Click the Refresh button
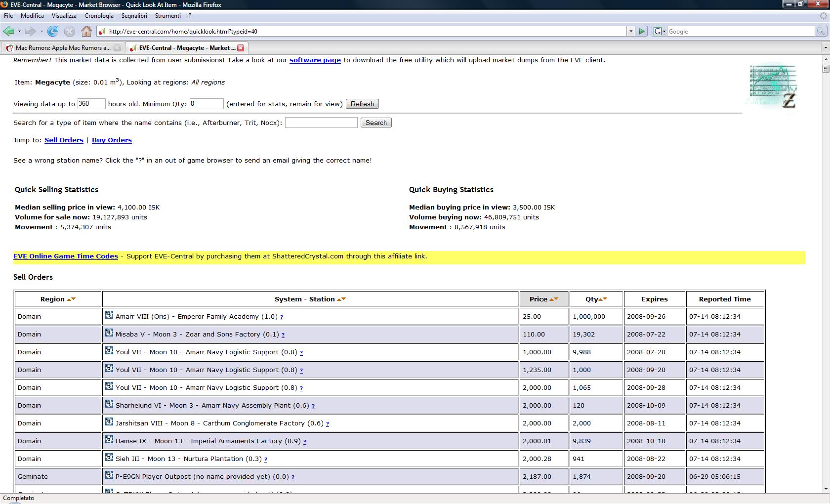Image resolution: width=830 pixels, height=504 pixels. (x=362, y=104)
